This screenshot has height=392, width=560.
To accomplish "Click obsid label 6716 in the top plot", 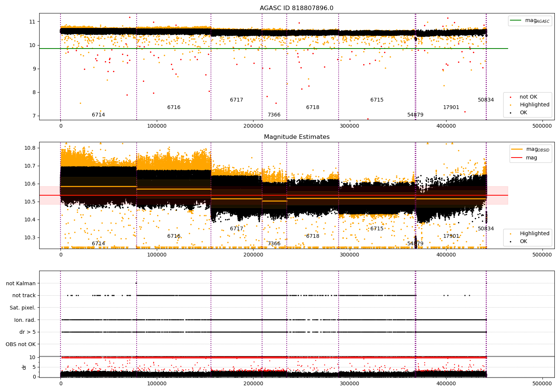I will 174,108.
